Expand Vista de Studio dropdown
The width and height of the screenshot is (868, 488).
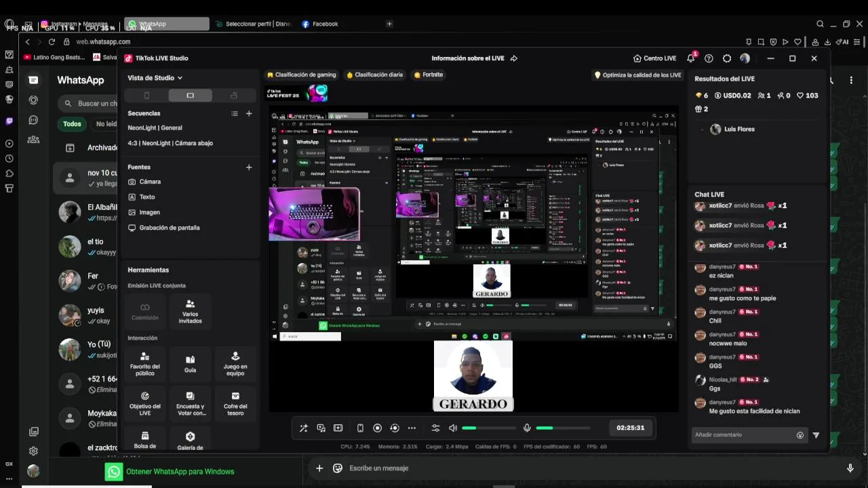155,78
